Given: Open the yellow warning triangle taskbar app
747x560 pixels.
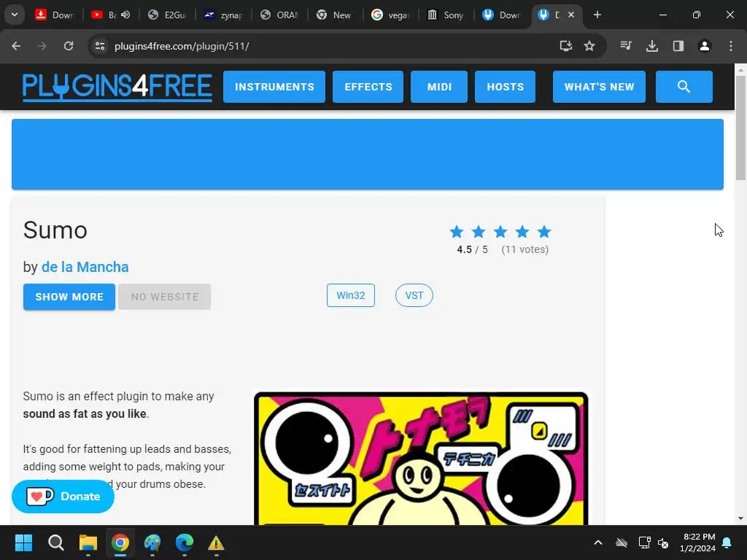Looking at the screenshot, I should point(216,542).
